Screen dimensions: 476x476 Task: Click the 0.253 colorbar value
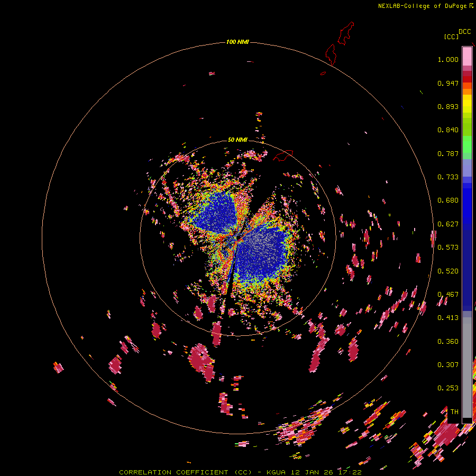coord(448,388)
